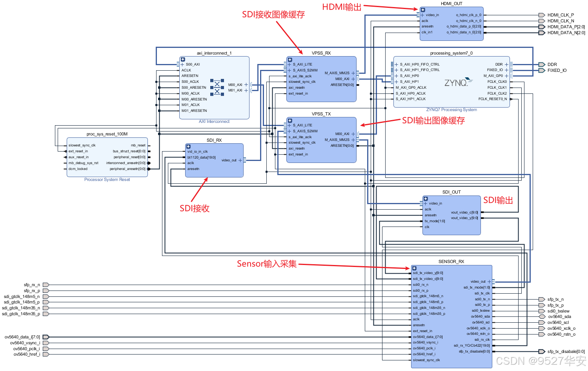Viewport: 588px width, 371px height.
Task: Expand video_in interface on HDMI_OUT block
Action: coord(422,15)
